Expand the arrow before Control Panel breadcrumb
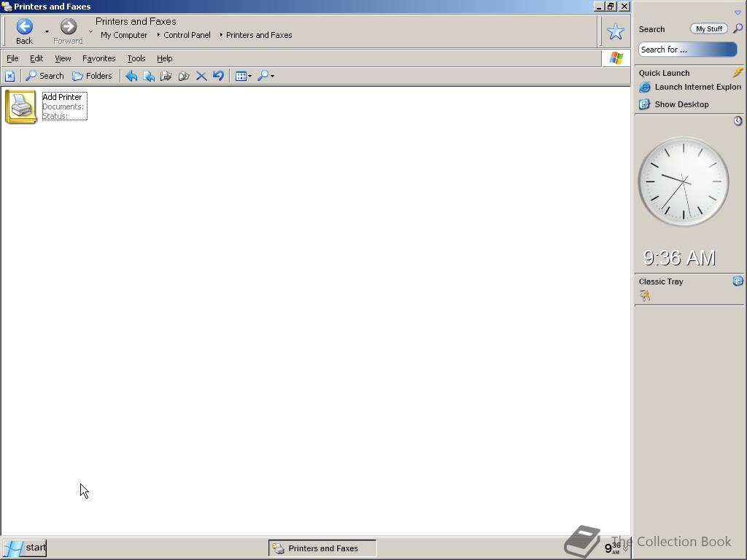The height and width of the screenshot is (560, 747). 158,35
